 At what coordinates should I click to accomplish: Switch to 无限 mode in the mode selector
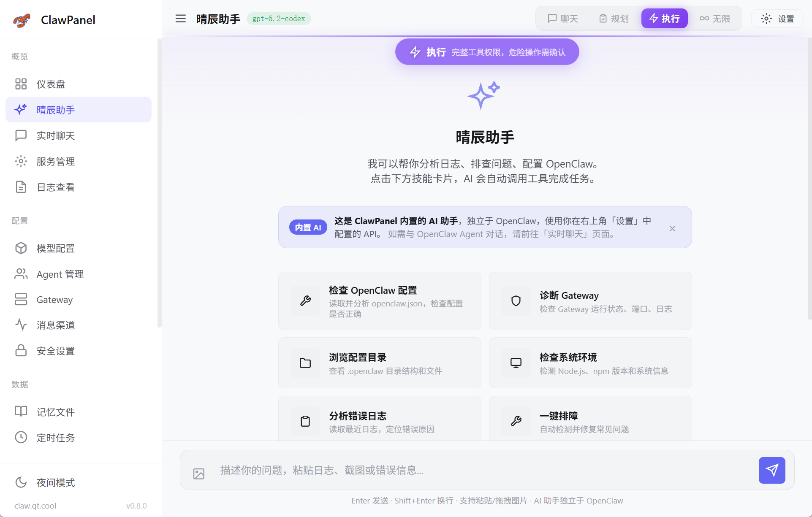tap(715, 18)
